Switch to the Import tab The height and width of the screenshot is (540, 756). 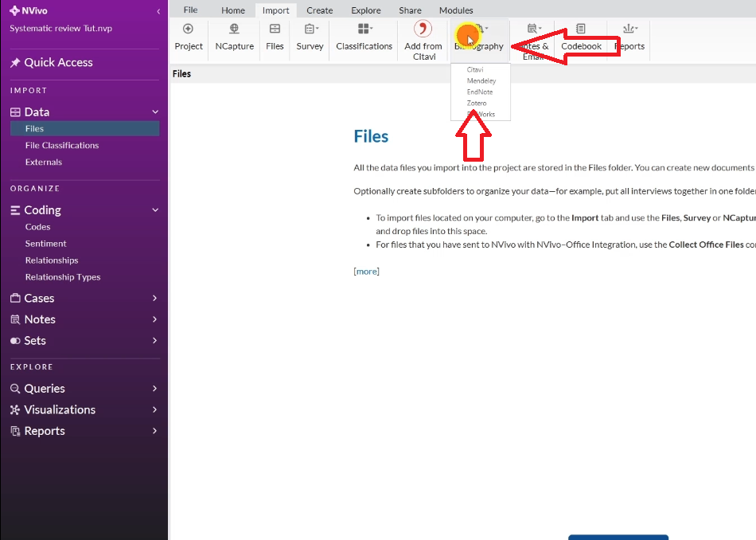click(x=276, y=10)
